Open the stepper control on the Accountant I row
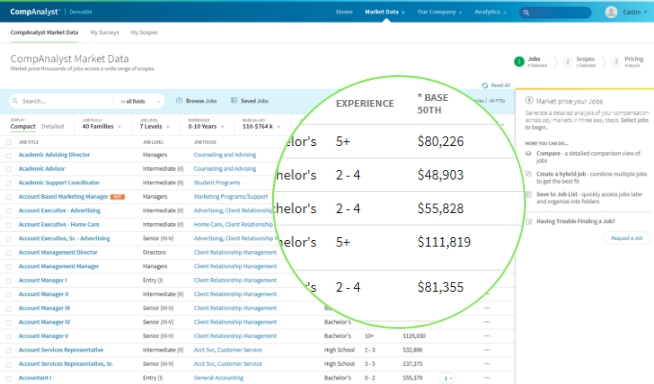 [448, 378]
